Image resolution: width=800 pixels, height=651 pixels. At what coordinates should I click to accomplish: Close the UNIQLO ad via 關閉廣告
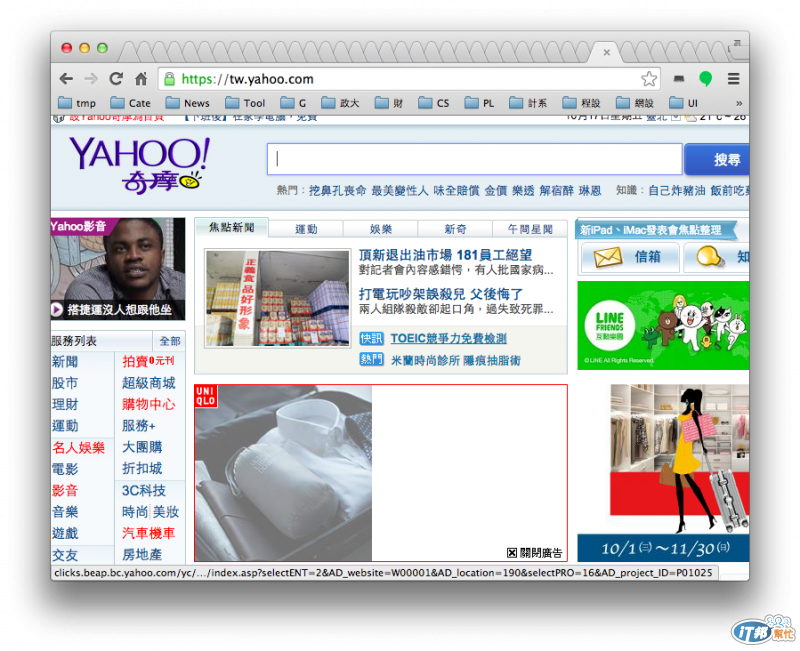pos(534,553)
